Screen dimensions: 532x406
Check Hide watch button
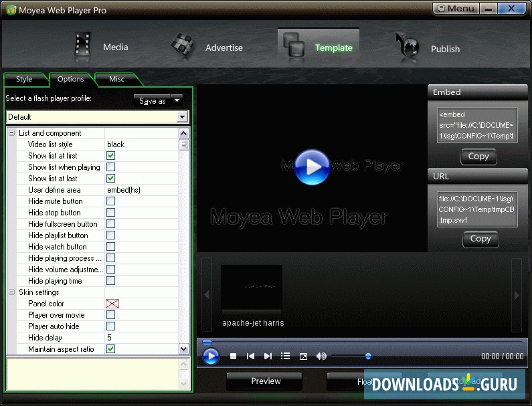point(110,247)
